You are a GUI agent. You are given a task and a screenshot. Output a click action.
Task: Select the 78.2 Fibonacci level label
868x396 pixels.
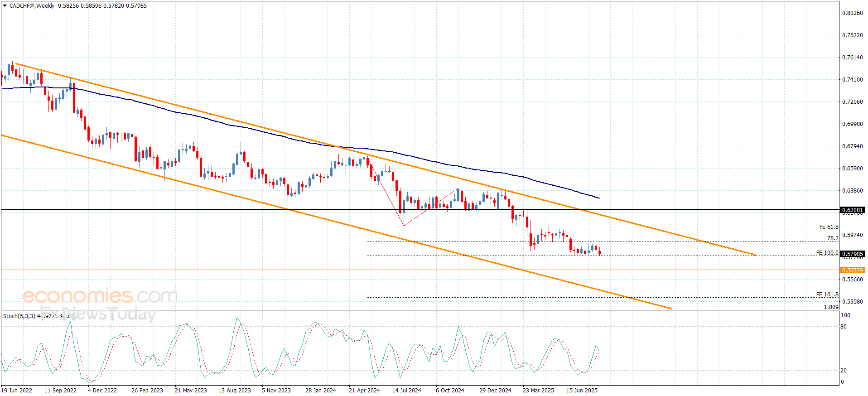(x=833, y=238)
